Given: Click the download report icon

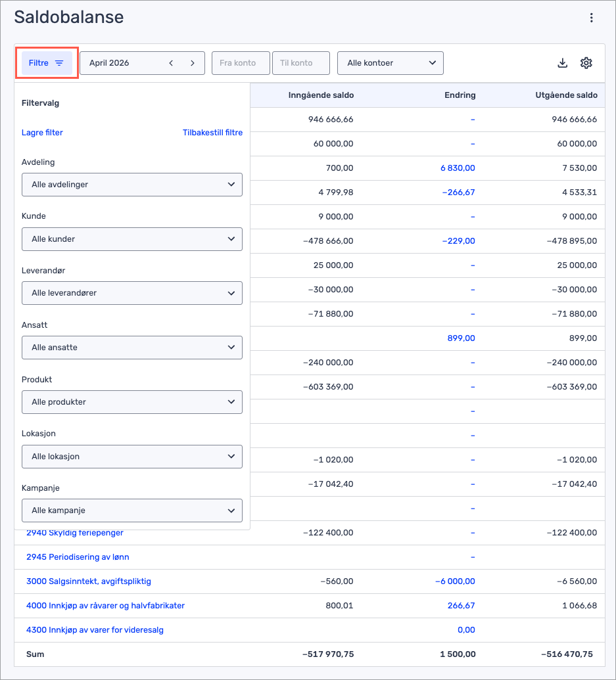Looking at the screenshot, I should [x=562, y=63].
